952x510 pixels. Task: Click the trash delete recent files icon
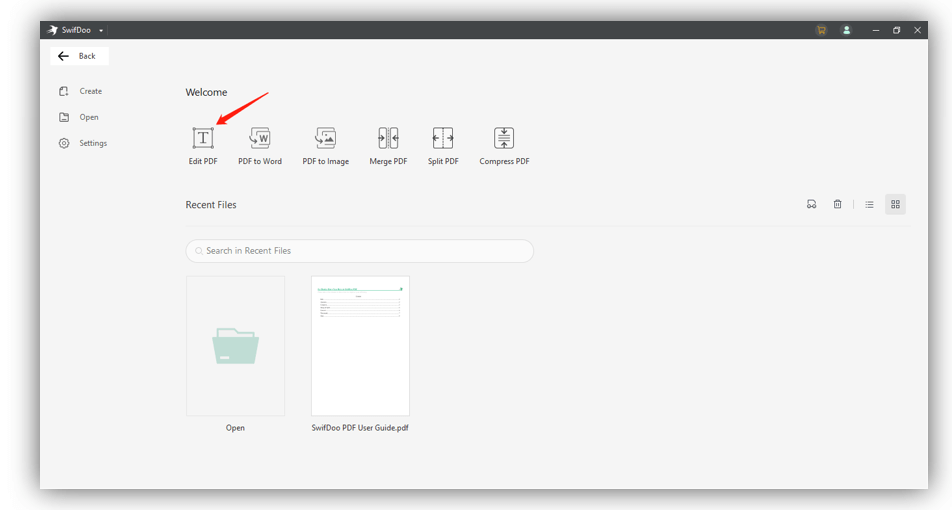[837, 205]
